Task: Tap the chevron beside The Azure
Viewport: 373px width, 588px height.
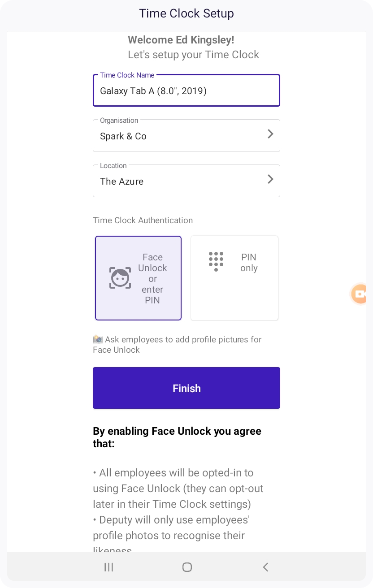Action: tap(270, 179)
